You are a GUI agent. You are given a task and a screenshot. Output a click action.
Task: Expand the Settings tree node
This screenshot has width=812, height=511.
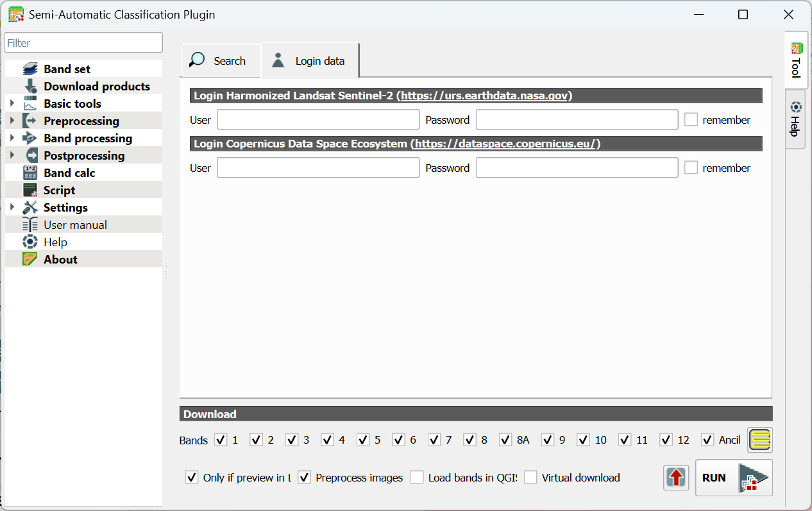pos(12,207)
